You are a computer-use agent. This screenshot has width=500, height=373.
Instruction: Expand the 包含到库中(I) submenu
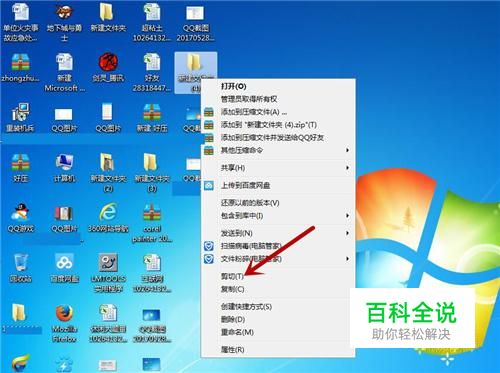[x=278, y=216]
